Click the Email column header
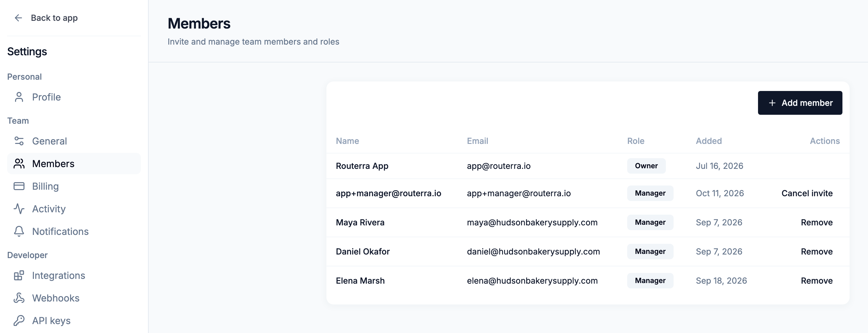 click(477, 141)
